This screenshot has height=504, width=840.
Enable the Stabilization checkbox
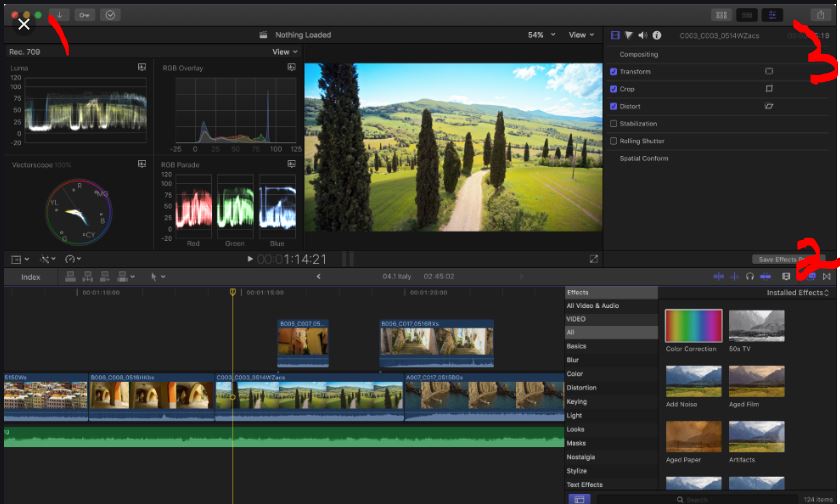pos(614,124)
